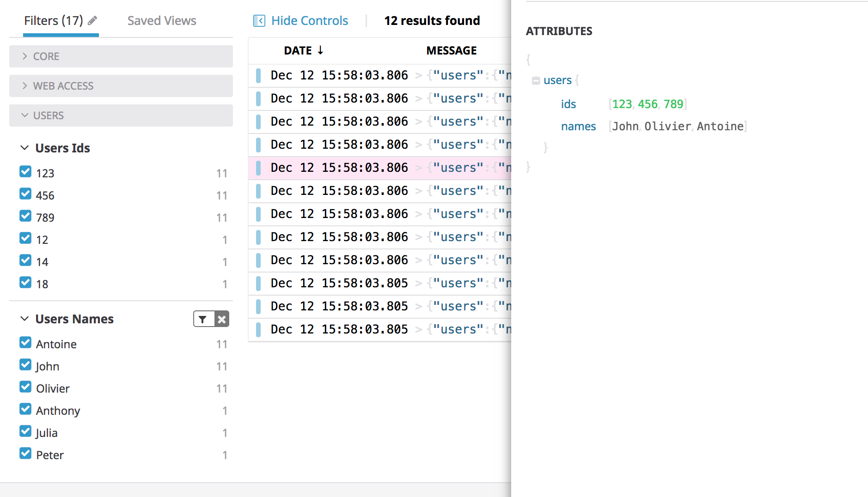Select the Filters (17) tab
Viewport: 868px width, 497px height.
pyautogui.click(x=54, y=21)
